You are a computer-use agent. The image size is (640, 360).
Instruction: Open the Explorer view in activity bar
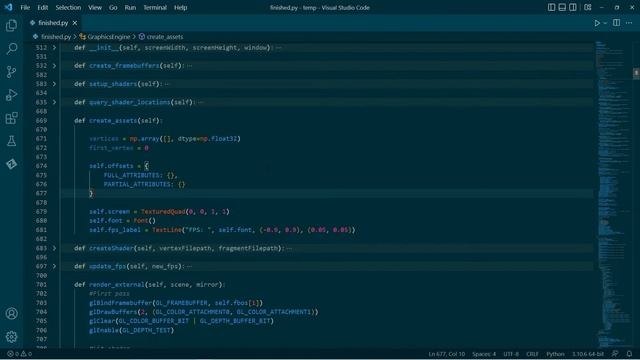11,26
